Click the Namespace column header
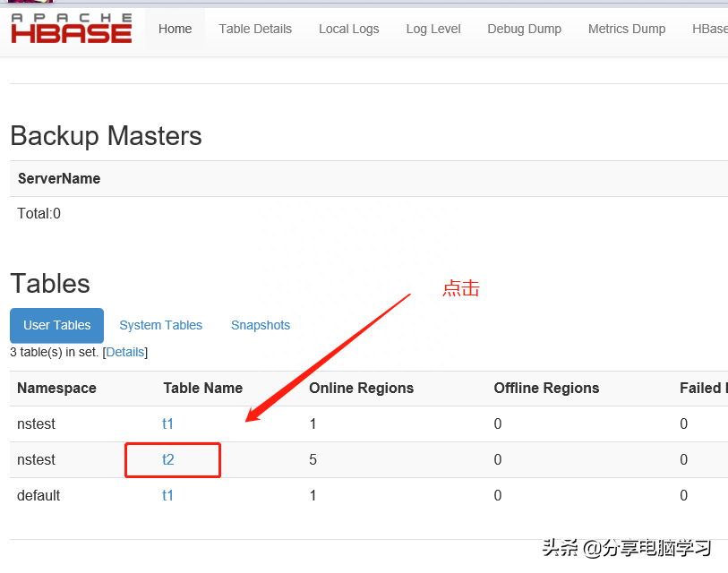This screenshot has width=728, height=573. (56, 388)
